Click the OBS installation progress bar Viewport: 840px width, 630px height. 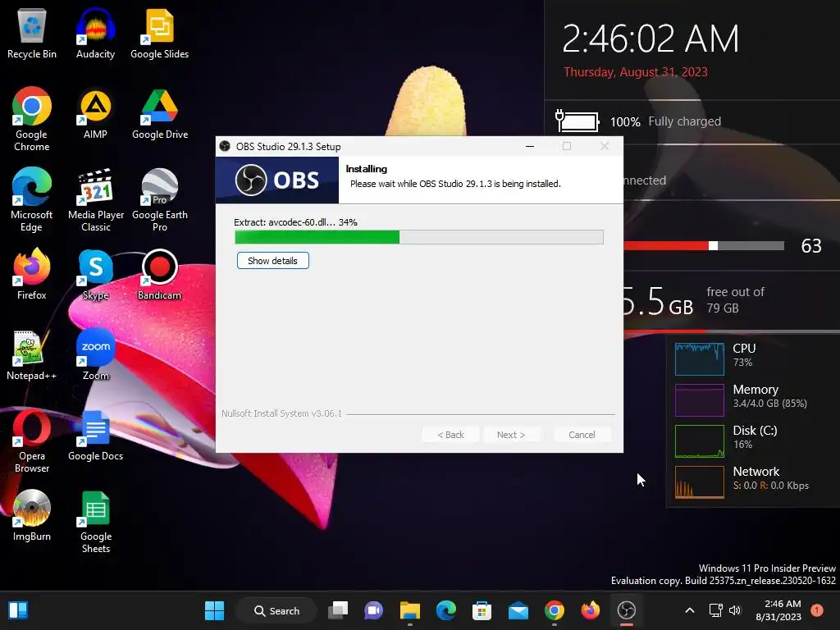pos(419,237)
